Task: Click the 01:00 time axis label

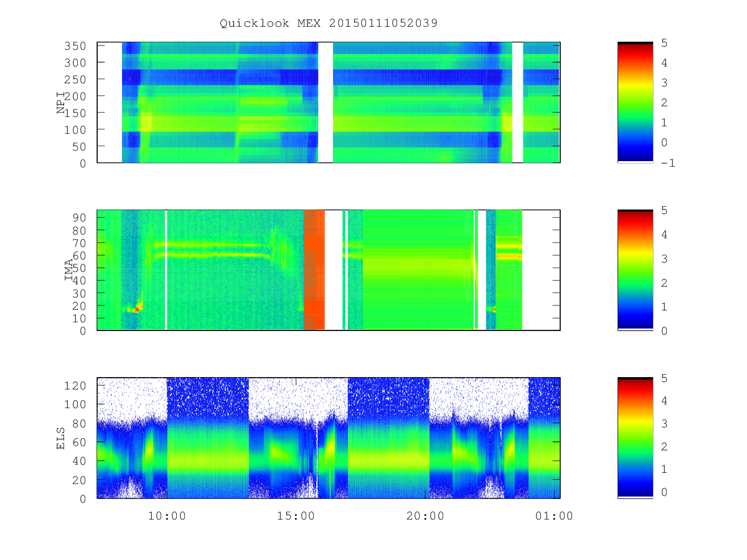Action: coord(554,515)
